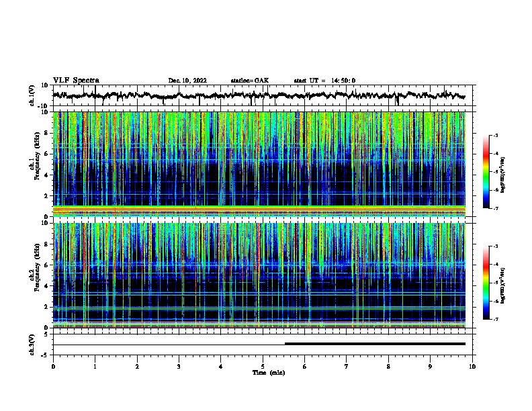Click time axis tick label "6"
Image resolution: width=532 pixels, height=411 pixels.
click(305, 367)
